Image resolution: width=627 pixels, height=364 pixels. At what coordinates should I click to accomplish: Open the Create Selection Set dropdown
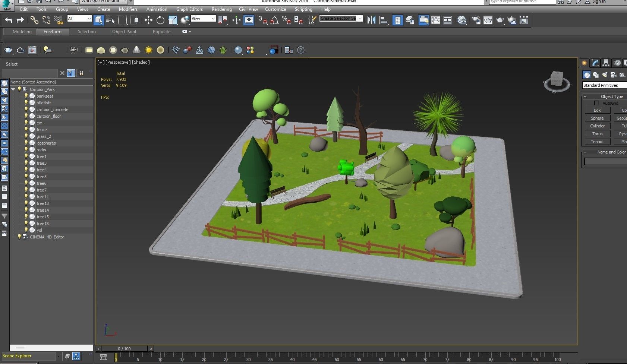click(341, 18)
